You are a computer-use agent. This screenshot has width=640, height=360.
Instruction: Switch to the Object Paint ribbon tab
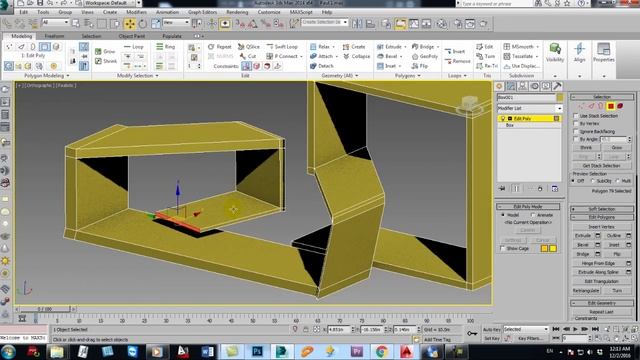131,36
